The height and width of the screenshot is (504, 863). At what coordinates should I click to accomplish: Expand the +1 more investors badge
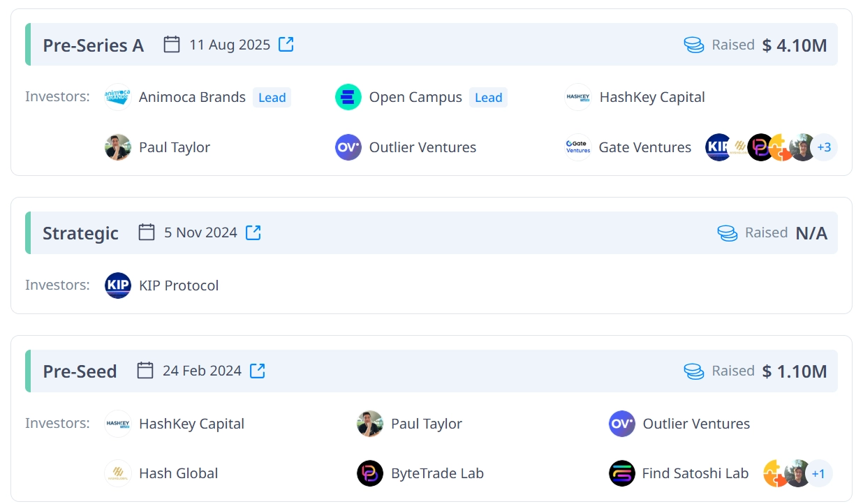(x=818, y=473)
